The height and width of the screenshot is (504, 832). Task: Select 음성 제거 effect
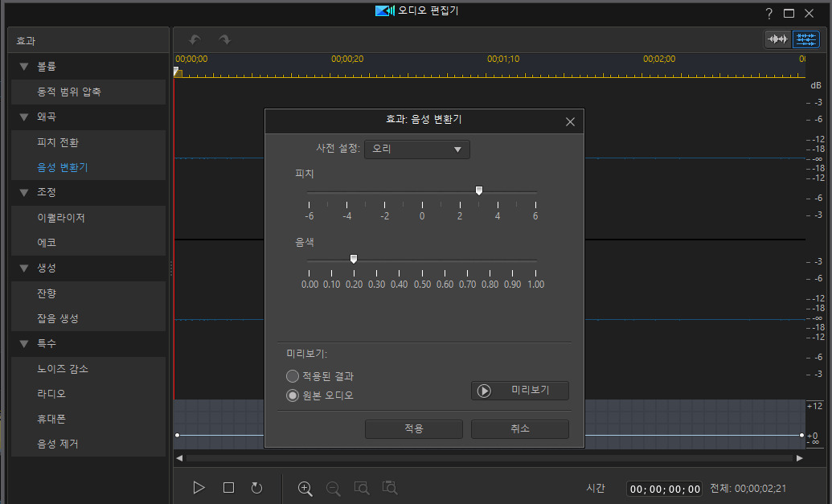pos(88,444)
